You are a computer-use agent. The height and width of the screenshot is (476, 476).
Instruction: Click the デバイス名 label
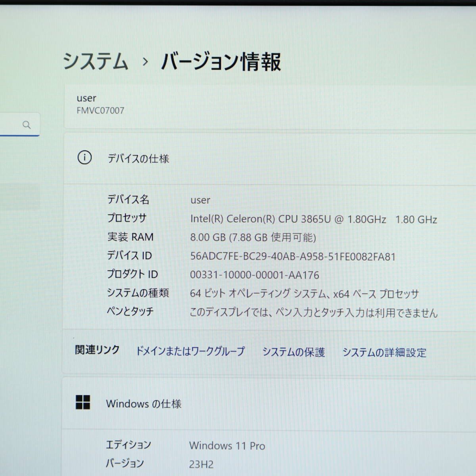[128, 199]
